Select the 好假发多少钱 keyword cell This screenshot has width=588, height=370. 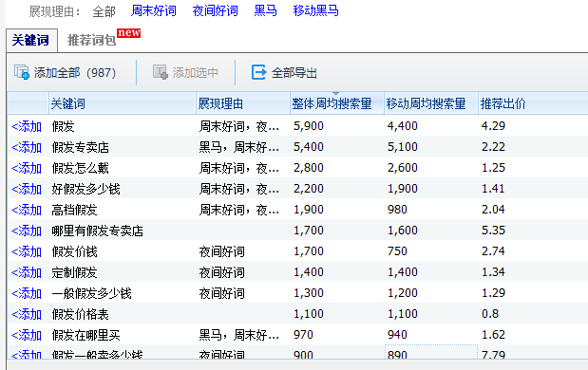coord(85,189)
